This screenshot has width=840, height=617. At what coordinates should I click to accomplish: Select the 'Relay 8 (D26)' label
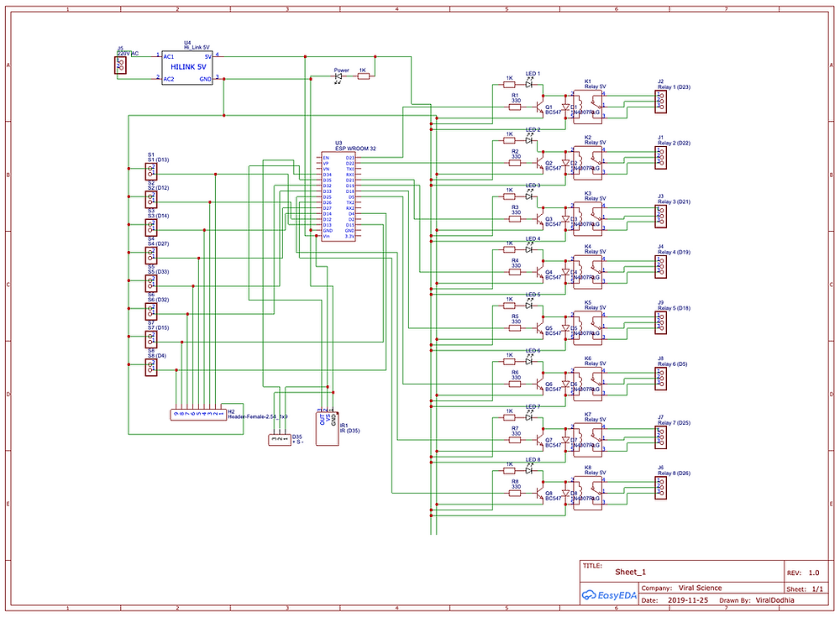pyautogui.click(x=674, y=473)
